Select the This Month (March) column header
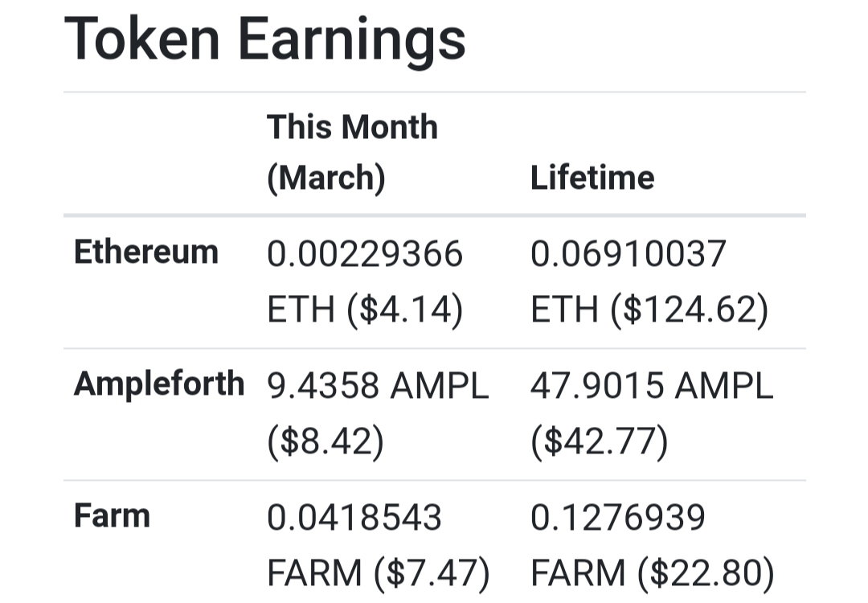This screenshot has width=868, height=603. point(352,152)
